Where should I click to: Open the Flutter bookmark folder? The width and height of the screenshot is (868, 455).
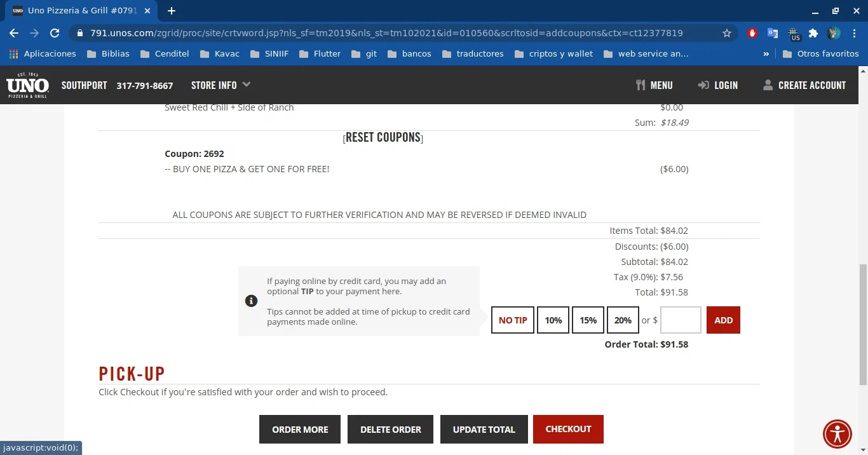320,54
